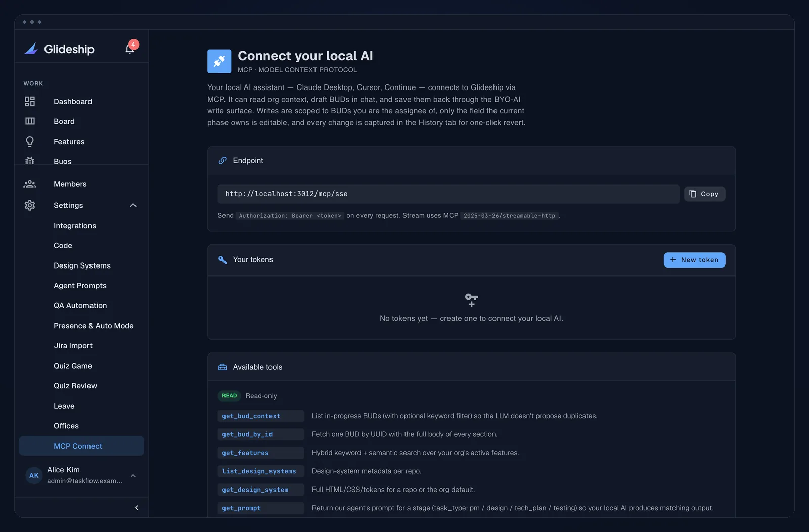Open the Dashboard page

[73, 101]
